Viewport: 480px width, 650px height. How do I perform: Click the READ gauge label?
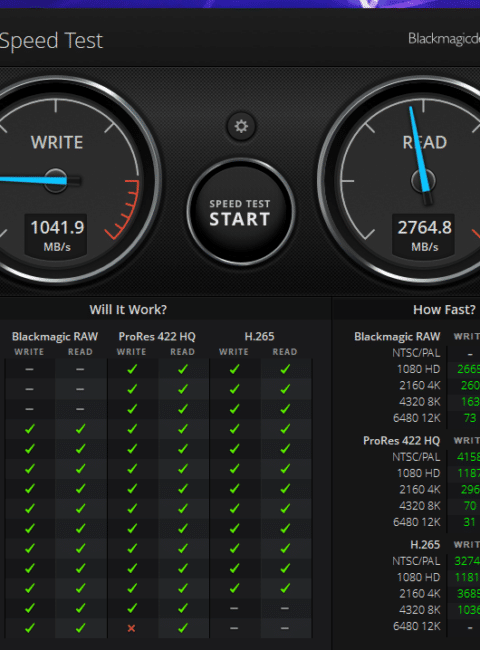(x=425, y=143)
